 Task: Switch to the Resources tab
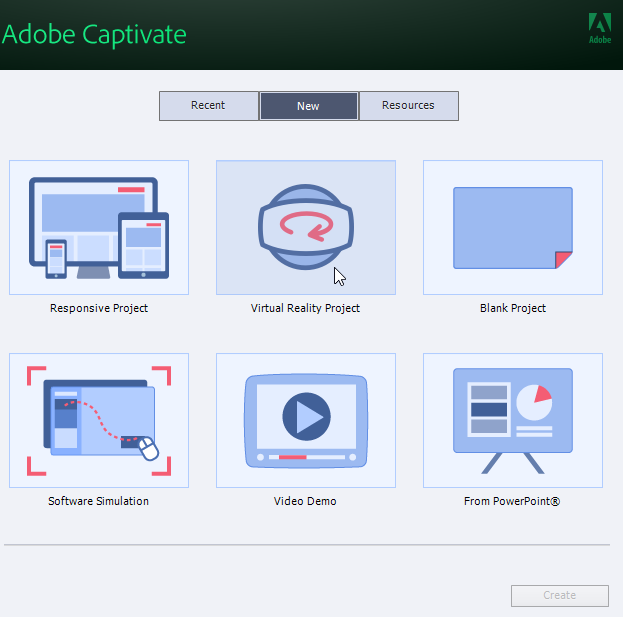tap(409, 106)
